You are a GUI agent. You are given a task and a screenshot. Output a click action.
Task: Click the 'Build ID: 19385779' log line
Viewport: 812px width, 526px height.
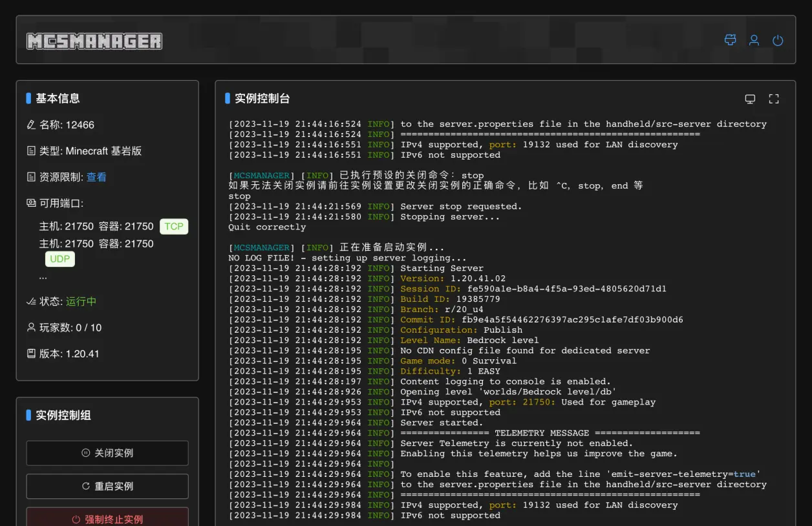pyautogui.click(x=364, y=299)
